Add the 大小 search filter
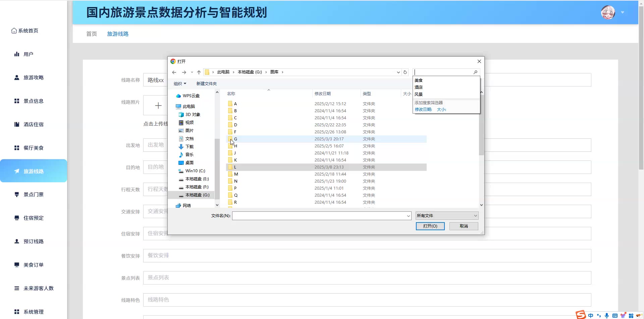 pos(441,110)
